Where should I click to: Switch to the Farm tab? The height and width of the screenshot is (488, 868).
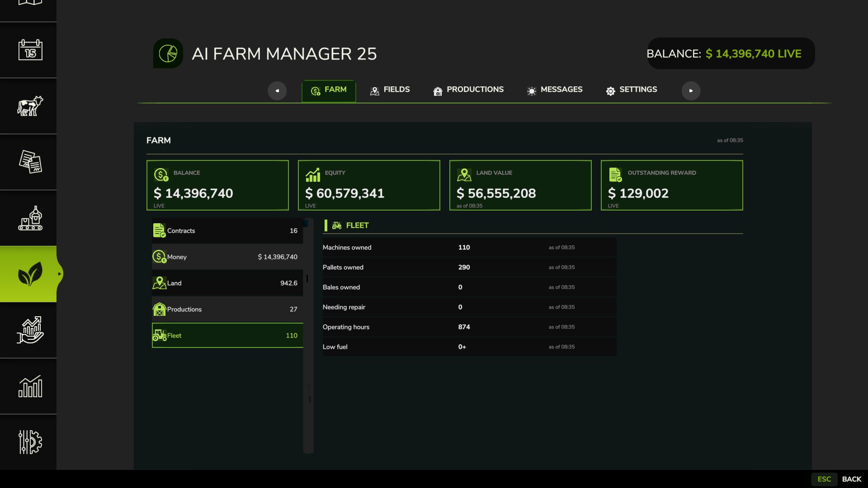(329, 90)
